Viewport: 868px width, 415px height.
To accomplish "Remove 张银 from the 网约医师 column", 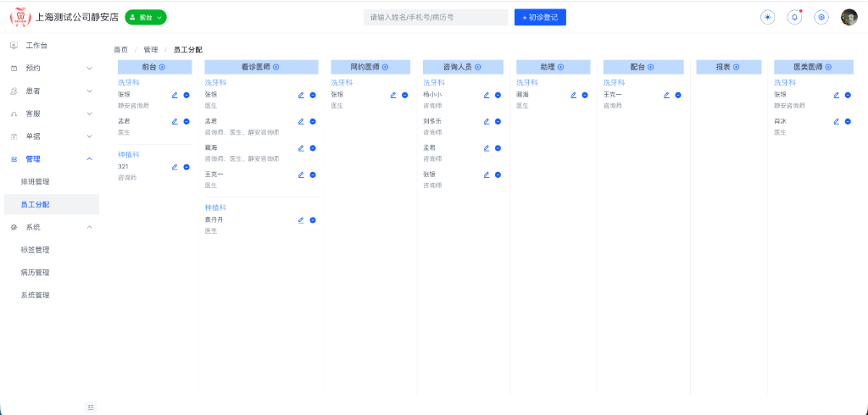I will point(404,95).
